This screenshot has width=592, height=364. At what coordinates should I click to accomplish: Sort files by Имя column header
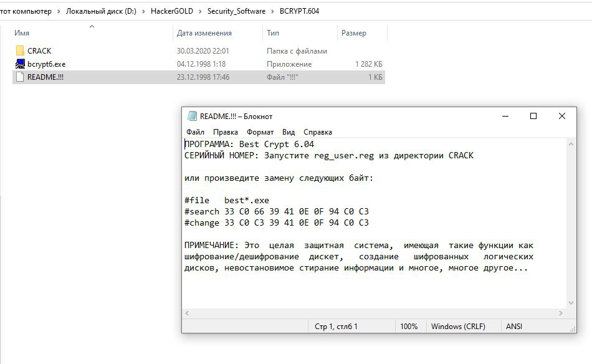[x=22, y=33]
